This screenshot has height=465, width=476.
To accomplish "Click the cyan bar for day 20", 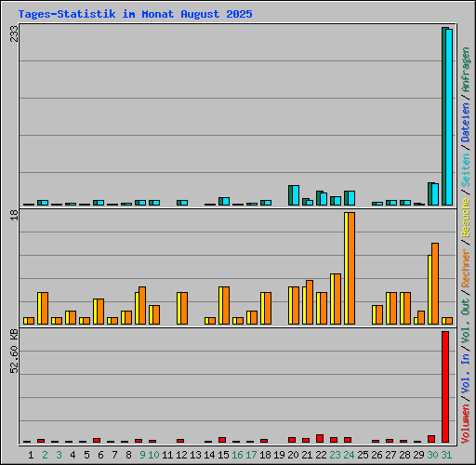I will pos(296,195).
